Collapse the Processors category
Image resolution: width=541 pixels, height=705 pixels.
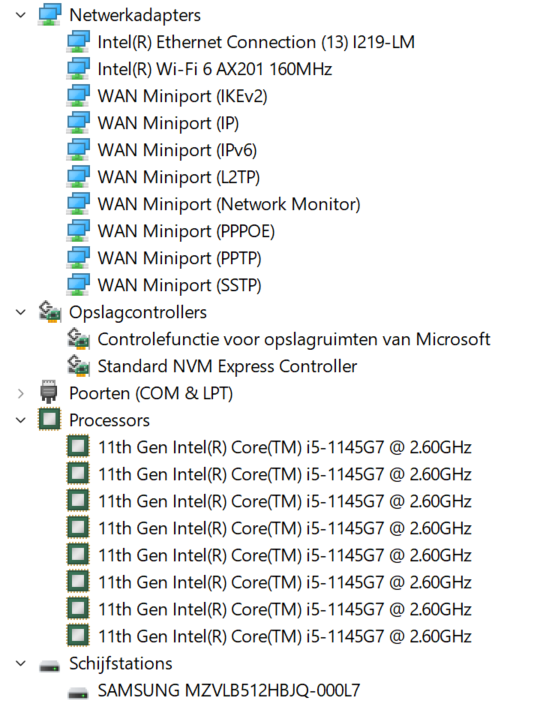tap(21, 420)
